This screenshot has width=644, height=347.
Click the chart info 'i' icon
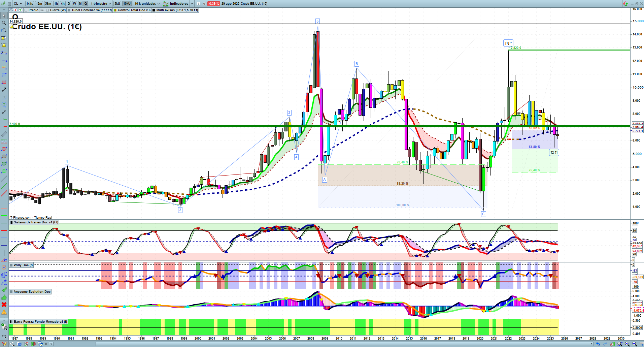click(198, 4)
